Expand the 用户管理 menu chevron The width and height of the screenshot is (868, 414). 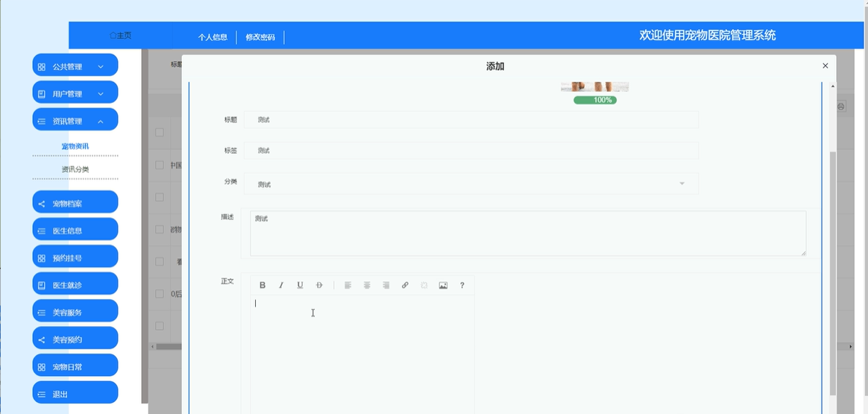click(101, 94)
